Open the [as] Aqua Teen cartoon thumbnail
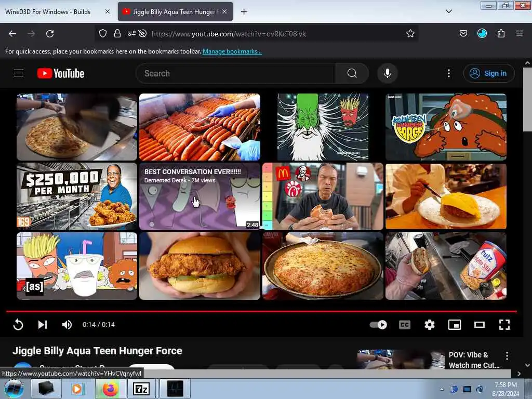Screen dimensions: 532x399 coord(77,265)
